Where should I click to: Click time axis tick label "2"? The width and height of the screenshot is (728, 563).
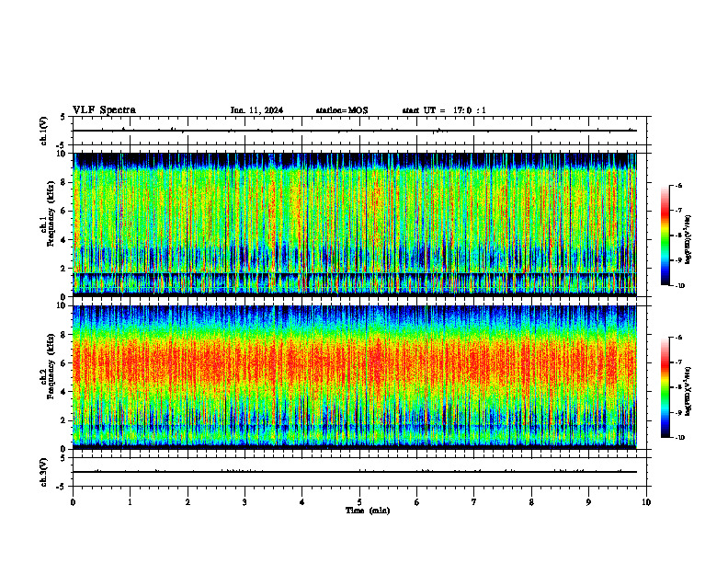point(188,502)
